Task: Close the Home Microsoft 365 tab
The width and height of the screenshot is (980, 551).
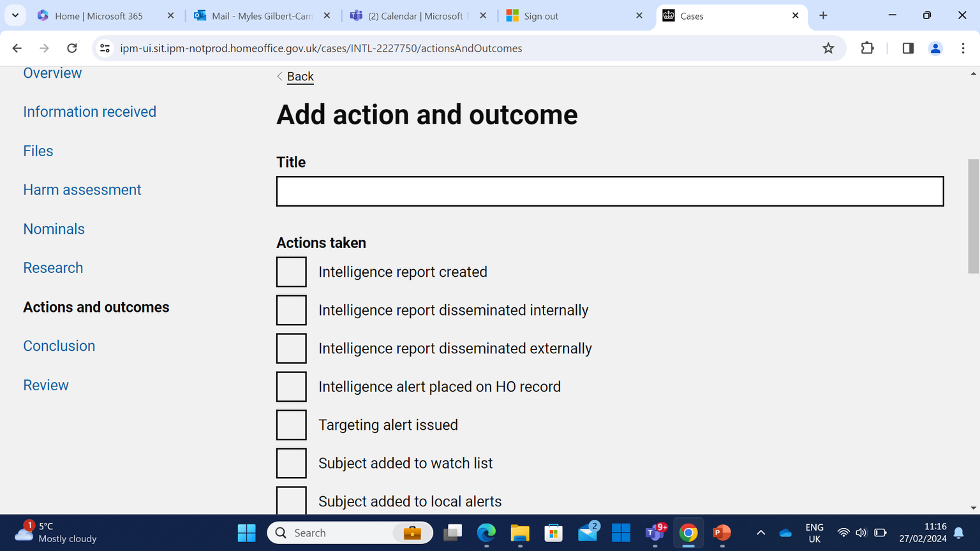Action: (170, 16)
